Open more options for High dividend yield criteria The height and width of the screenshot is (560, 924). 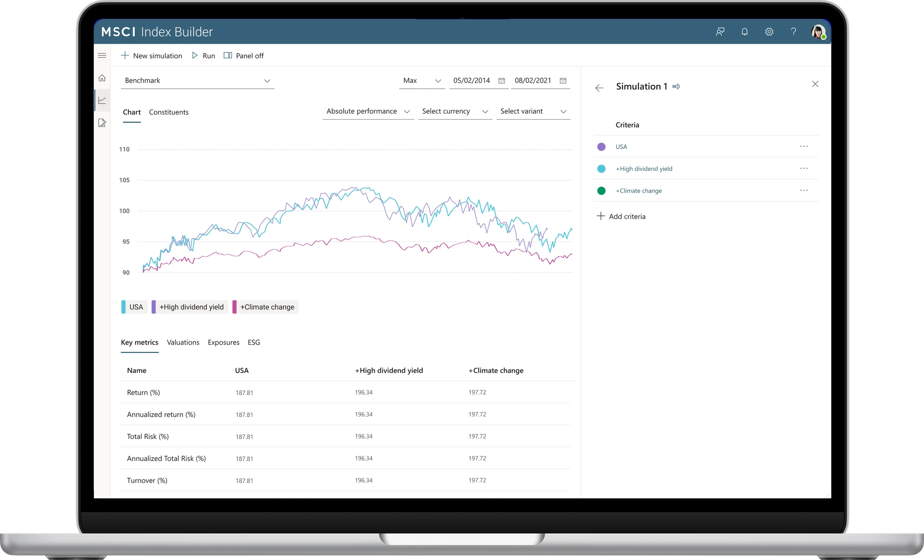804,169
